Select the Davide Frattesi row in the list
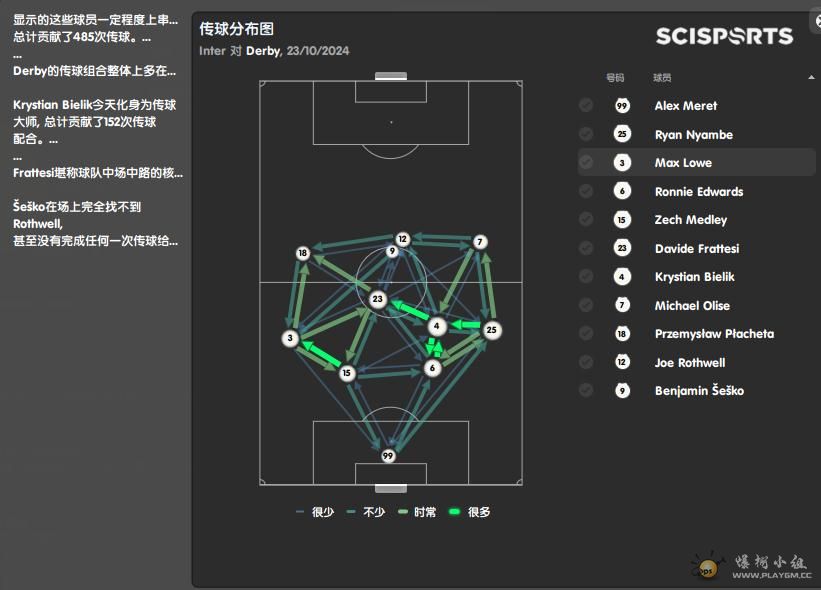This screenshot has height=590, width=821. click(696, 248)
